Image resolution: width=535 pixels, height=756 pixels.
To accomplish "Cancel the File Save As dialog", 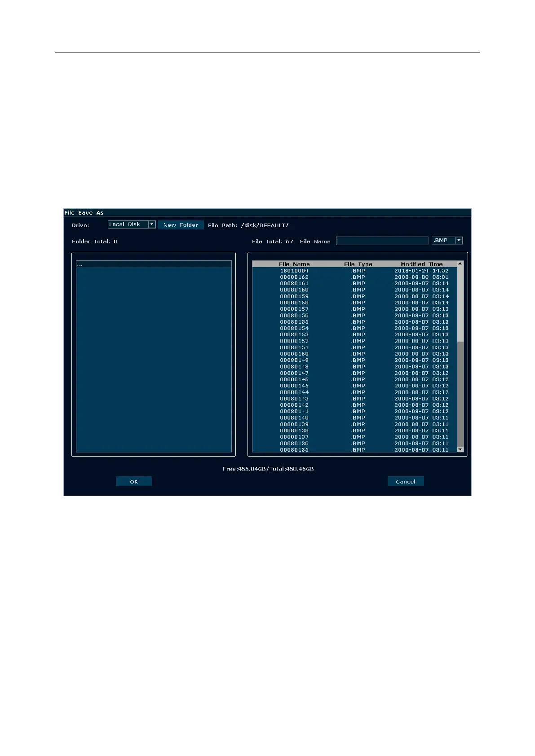I will click(406, 481).
